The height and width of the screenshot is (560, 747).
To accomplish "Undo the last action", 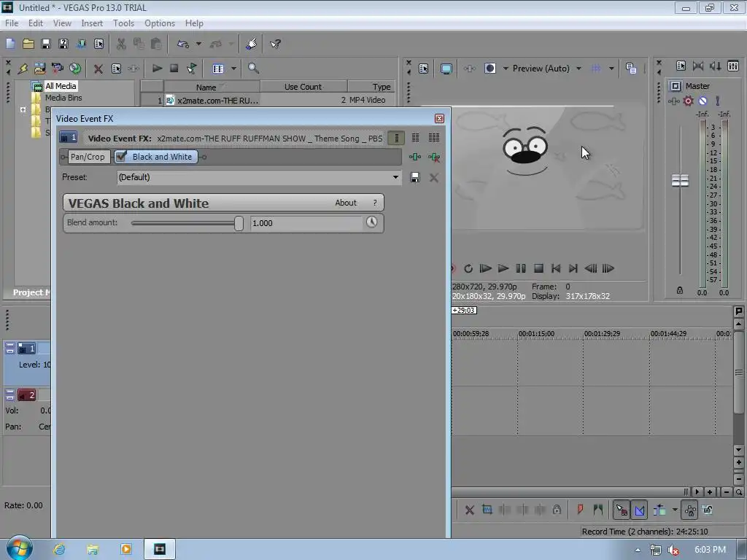I will [x=183, y=44].
